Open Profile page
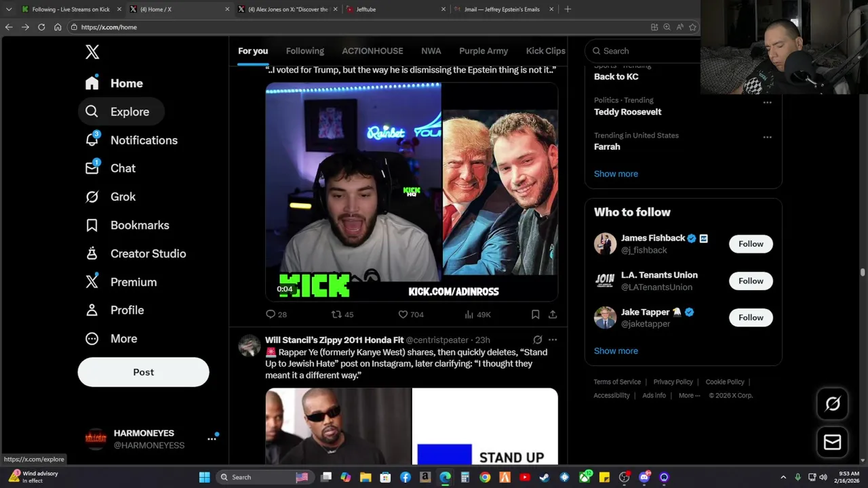This screenshot has width=868, height=488. click(114, 310)
